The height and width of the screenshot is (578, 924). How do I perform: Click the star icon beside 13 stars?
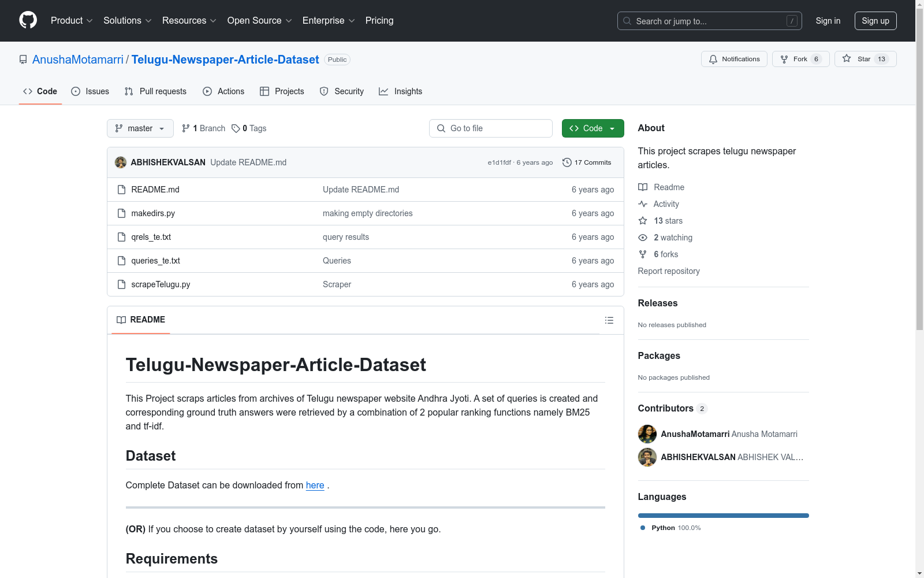coord(643,221)
